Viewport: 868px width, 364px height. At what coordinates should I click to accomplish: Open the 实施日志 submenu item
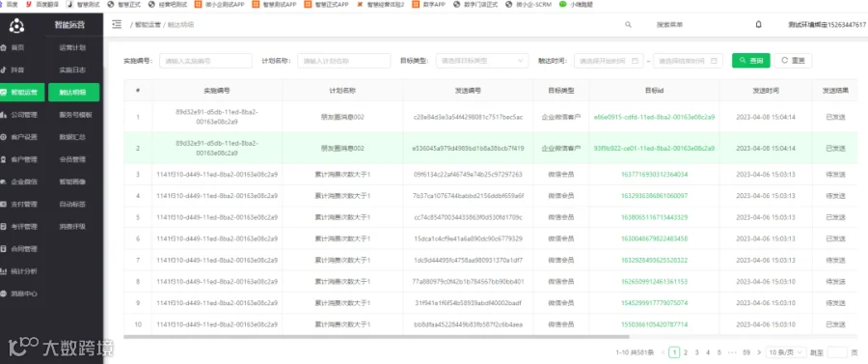coord(72,70)
